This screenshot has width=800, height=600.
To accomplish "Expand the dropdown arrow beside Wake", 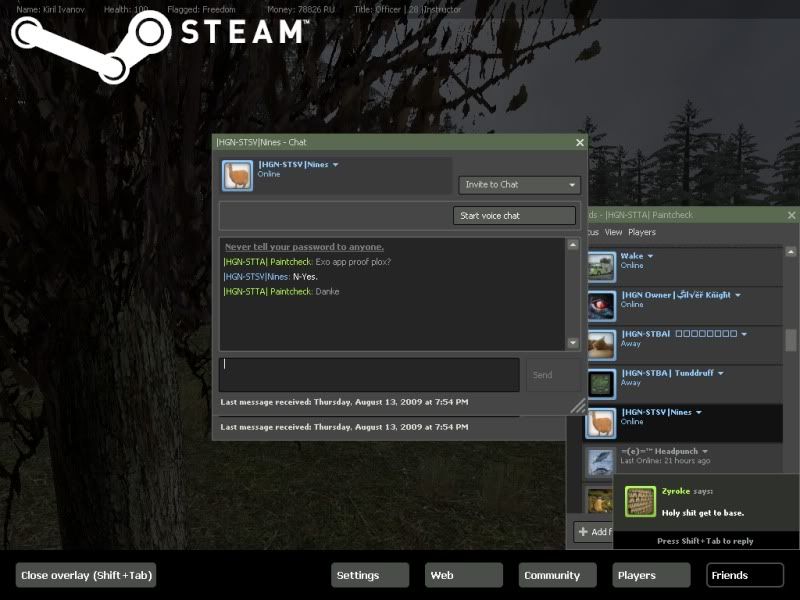I will pyautogui.click(x=650, y=256).
